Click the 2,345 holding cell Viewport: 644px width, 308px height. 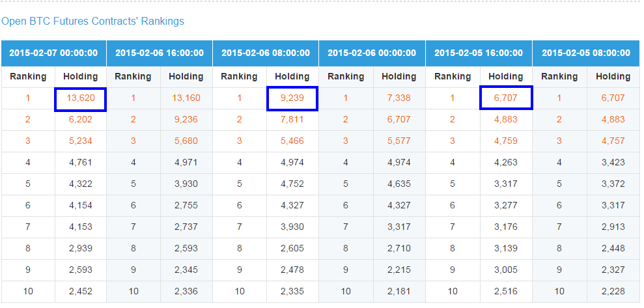click(x=186, y=270)
